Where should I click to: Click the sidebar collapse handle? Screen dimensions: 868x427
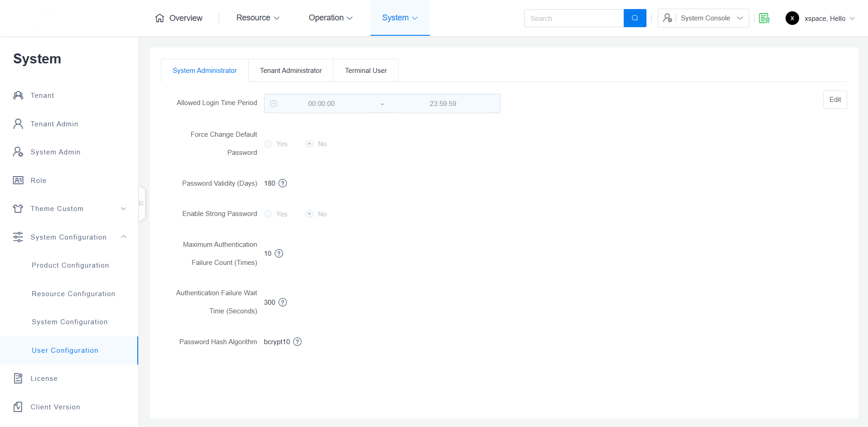[x=142, y=203]
